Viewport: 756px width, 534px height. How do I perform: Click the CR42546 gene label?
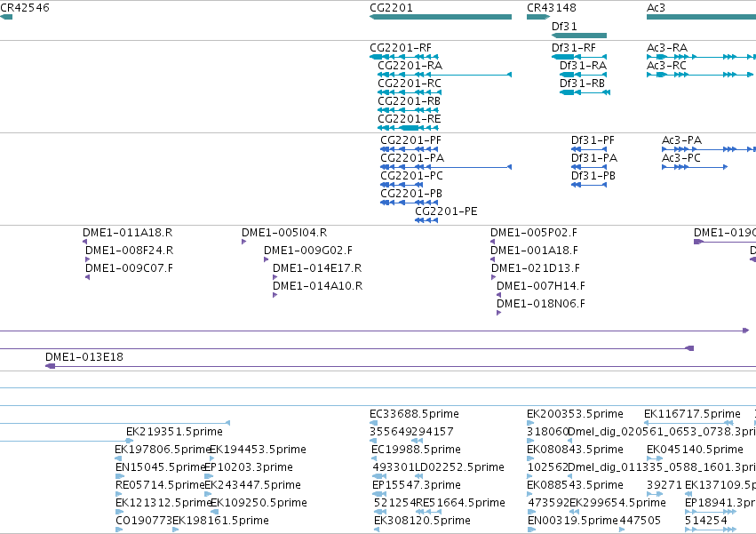[x=25, y=8]
